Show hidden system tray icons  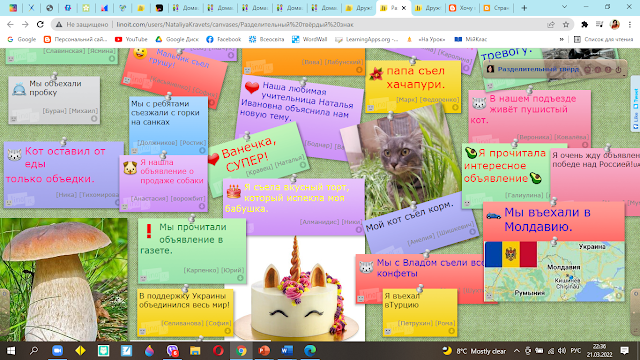tap(516, 351)
